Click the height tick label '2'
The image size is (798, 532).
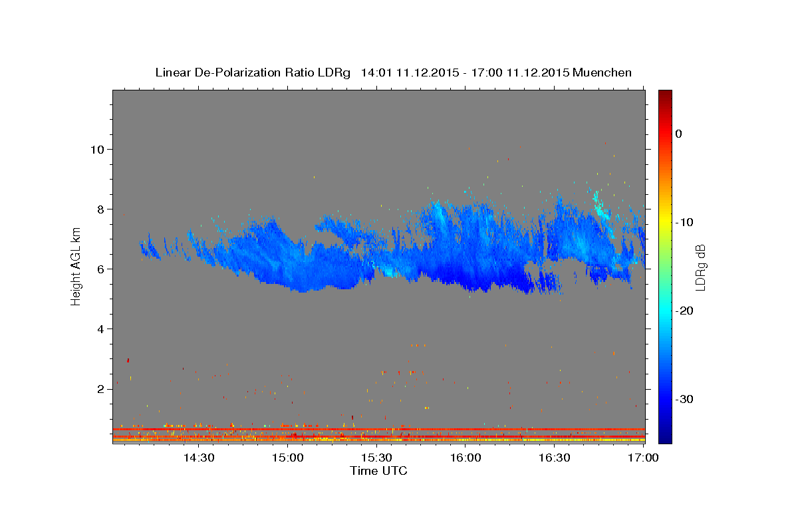point(101,388)
